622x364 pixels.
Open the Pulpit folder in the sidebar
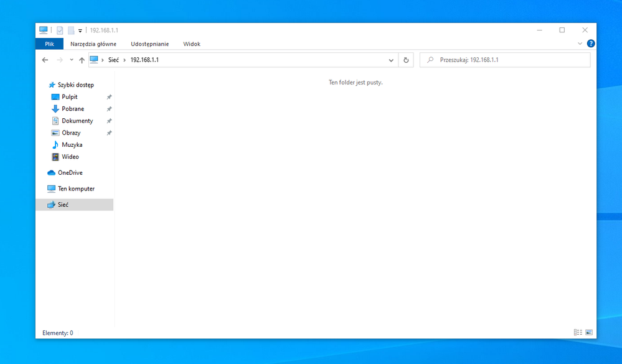click(68, 96)
